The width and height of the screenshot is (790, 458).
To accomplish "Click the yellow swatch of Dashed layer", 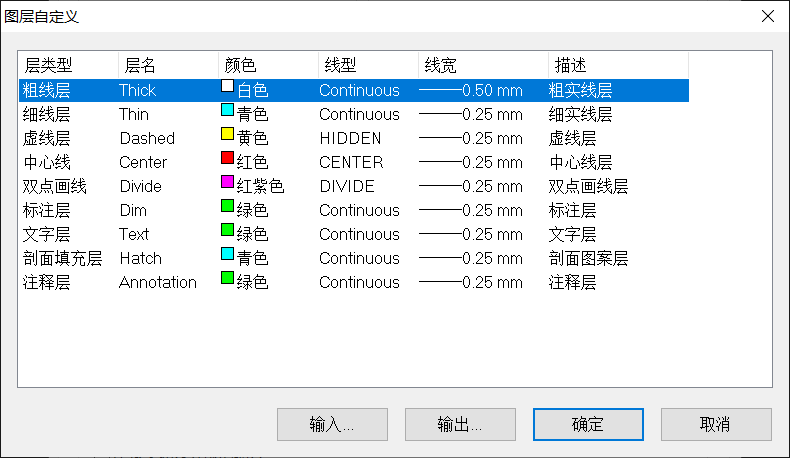I will (x=227, y=134).
